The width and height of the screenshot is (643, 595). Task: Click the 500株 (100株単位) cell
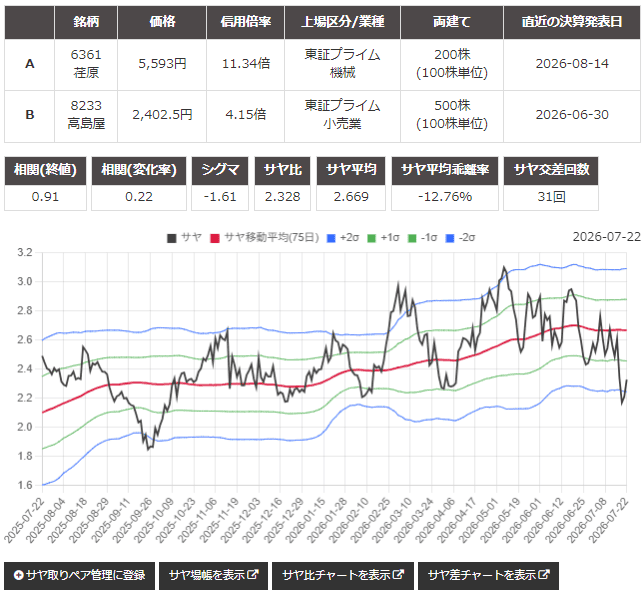(x=452, y=115)
